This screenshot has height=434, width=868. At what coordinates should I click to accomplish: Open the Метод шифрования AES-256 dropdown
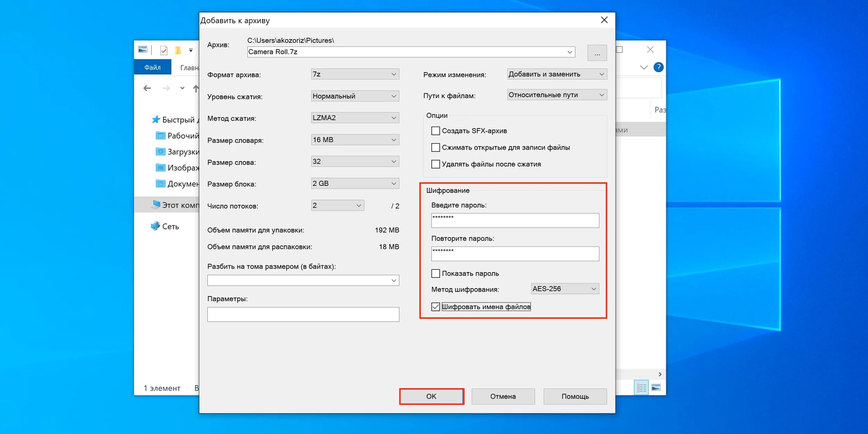[565, 289]
